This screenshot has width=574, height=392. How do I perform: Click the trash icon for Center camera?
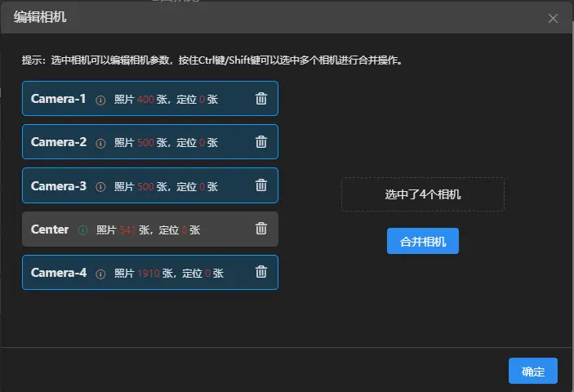pyautogui.click(x=261, y=229)
